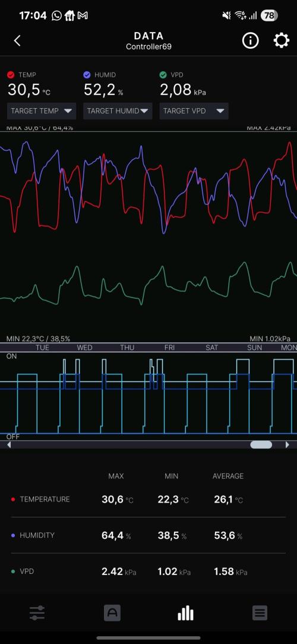297x644 pixels.
Task: Open the controls sliders tab icon
Action: tap(37, 613)
